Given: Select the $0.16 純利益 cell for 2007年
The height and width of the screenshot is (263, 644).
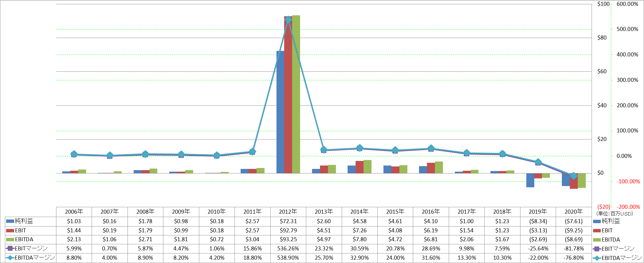Looking at the screenshot, I should pyautogui.click(x=110, y=221).
